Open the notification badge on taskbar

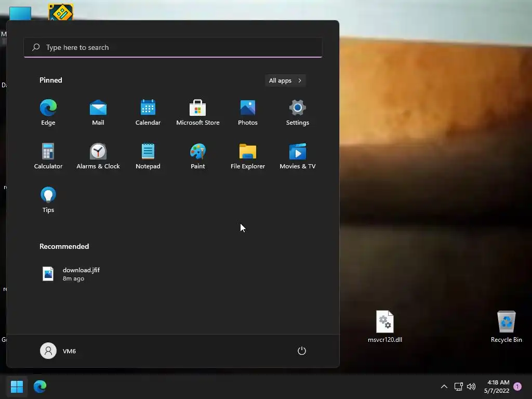pyautogui.click(x=517, y=387)
